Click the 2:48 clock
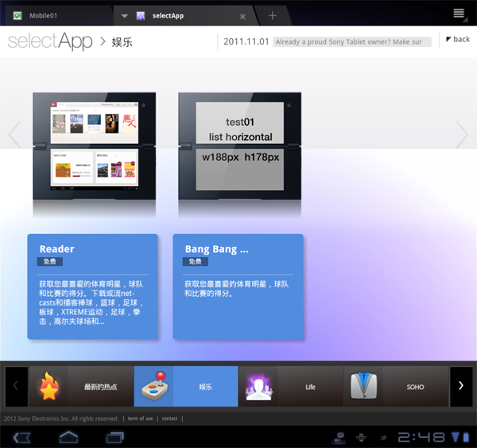 pos(421,438)
